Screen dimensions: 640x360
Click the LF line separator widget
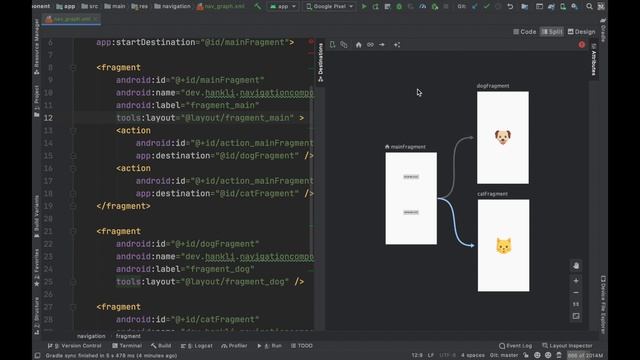coord(431,355)
